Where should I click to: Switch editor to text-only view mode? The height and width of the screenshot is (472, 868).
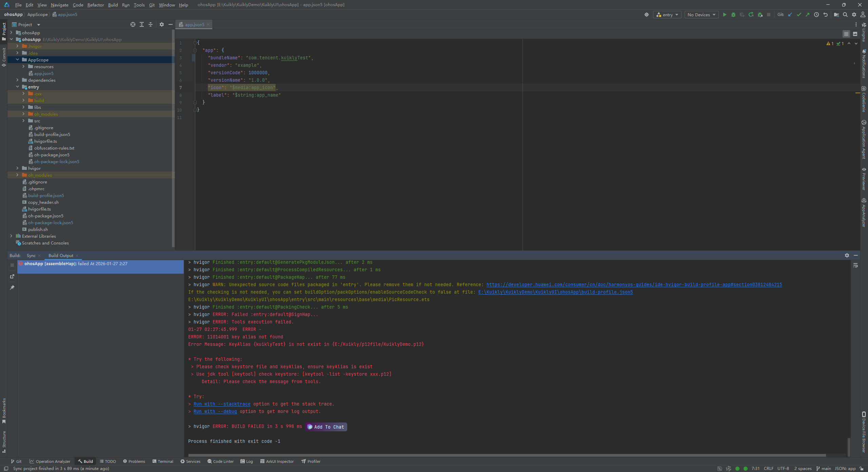[x=846, y=34]
